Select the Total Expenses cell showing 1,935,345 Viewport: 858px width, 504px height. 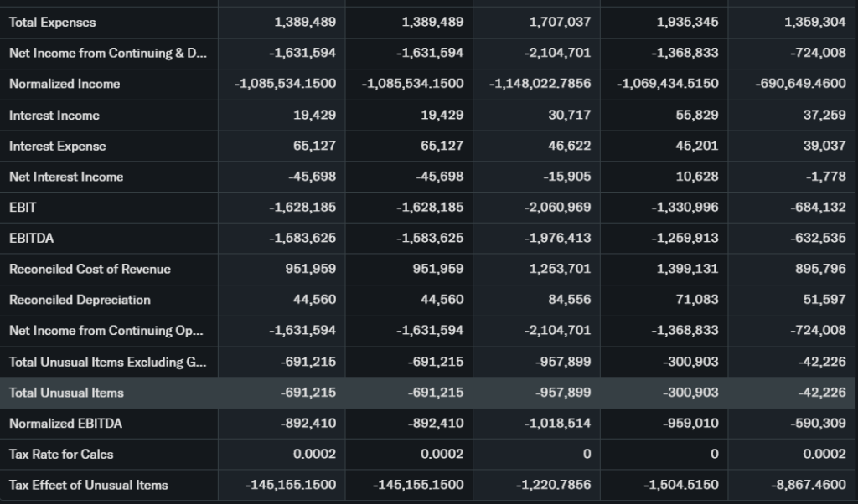687,23
